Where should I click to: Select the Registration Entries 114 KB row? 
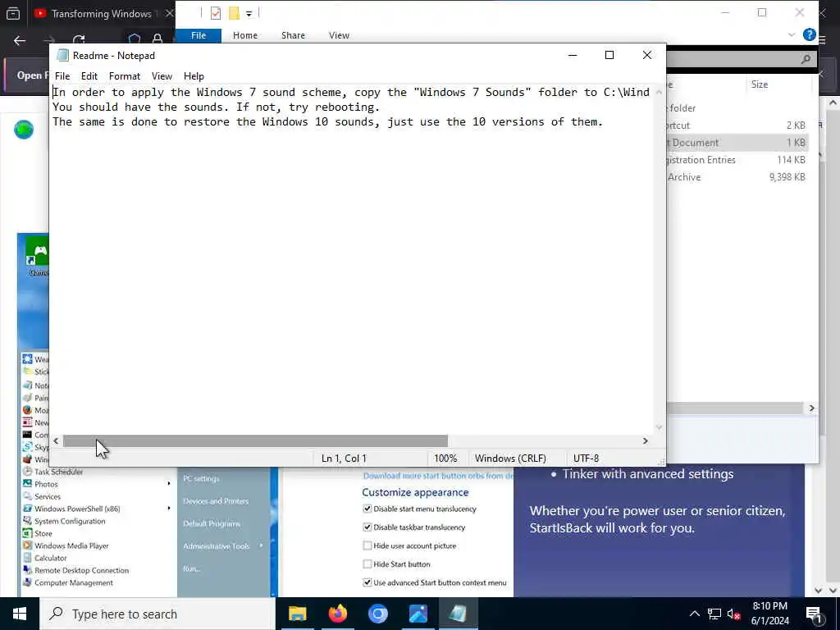737,160
